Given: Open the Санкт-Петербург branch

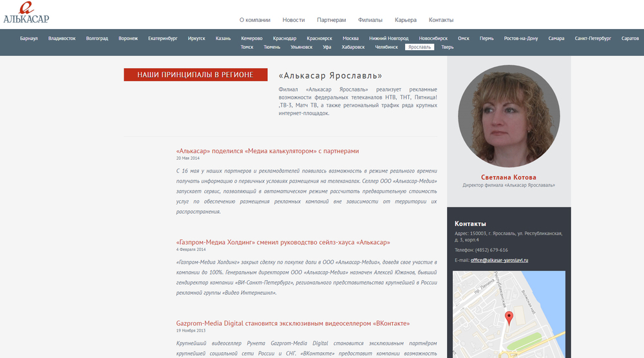Looking at the screenshot, I should tap(592, 38).
